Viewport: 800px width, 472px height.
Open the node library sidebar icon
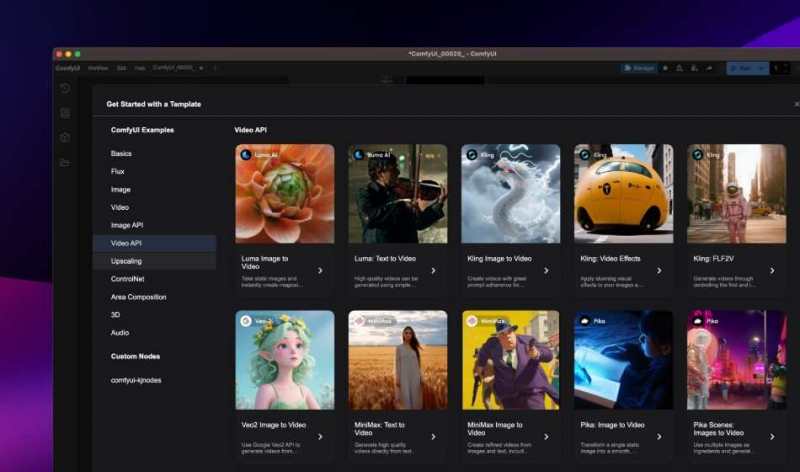pyautogui.click(x=65, y=113)
